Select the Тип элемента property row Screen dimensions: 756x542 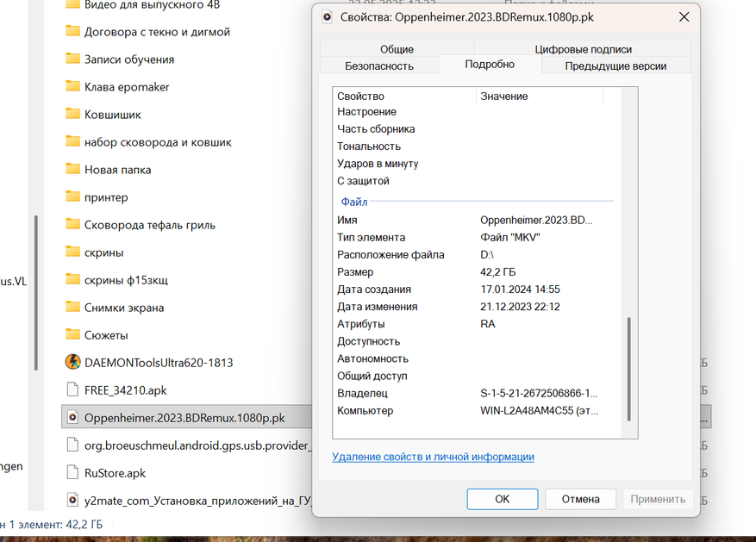[x=477, y=238]
